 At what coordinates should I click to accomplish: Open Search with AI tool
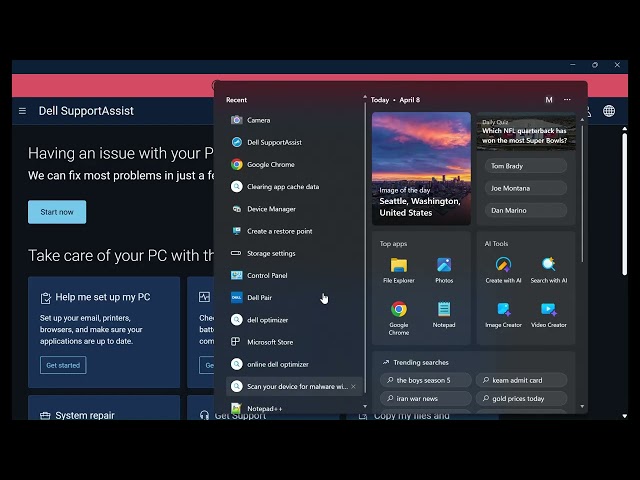[549, 270]
